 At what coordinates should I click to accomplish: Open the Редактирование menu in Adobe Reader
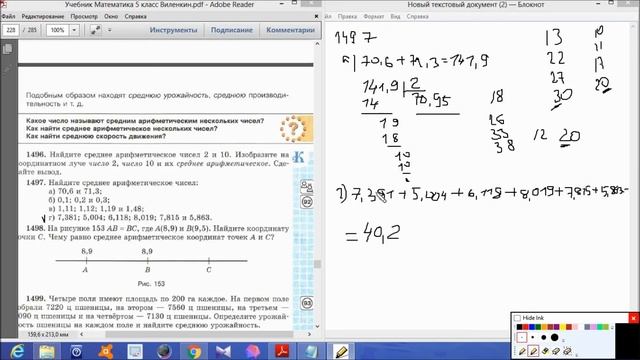(43, 17)
